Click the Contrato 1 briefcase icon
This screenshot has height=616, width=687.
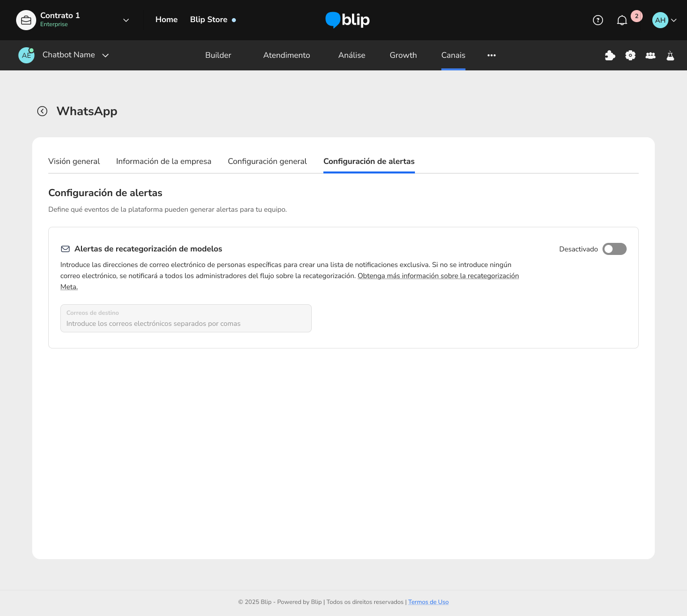(x=26, y=20)
